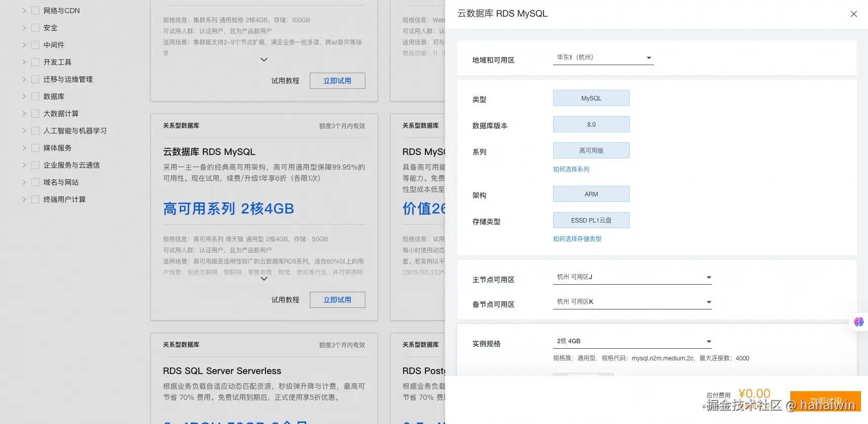This screenshot has width=868, height=424.
Task: Open 试用教程 for the cluster series card
Action: tap(286, 81)
